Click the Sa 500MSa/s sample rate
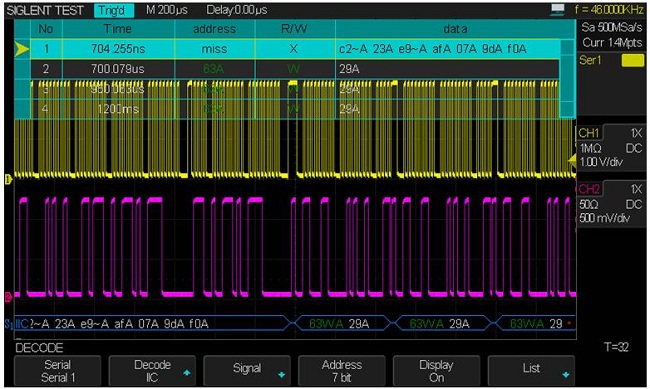Image resolution: width=650 pixels, height=389 pixels. click(612, 27)
